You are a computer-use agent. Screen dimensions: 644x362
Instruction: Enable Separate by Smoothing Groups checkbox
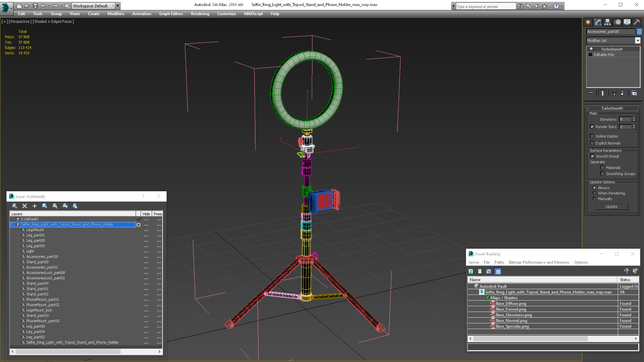pos(602,174)
